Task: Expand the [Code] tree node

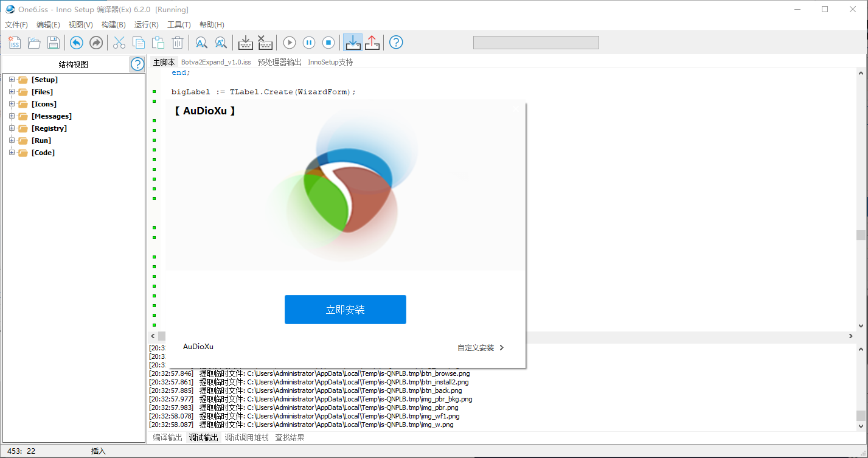Action: click(12, 153)
